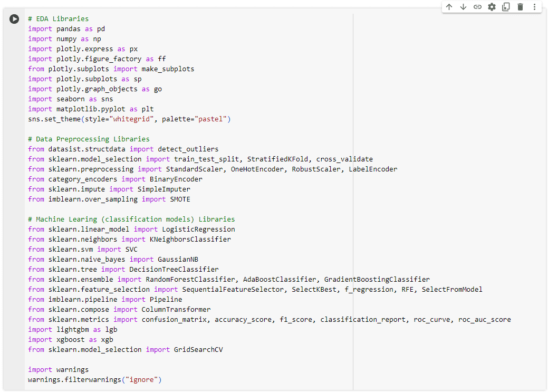Screen dimensions: 548x392
Task: Move the cell up
Action: click(449, 7)
